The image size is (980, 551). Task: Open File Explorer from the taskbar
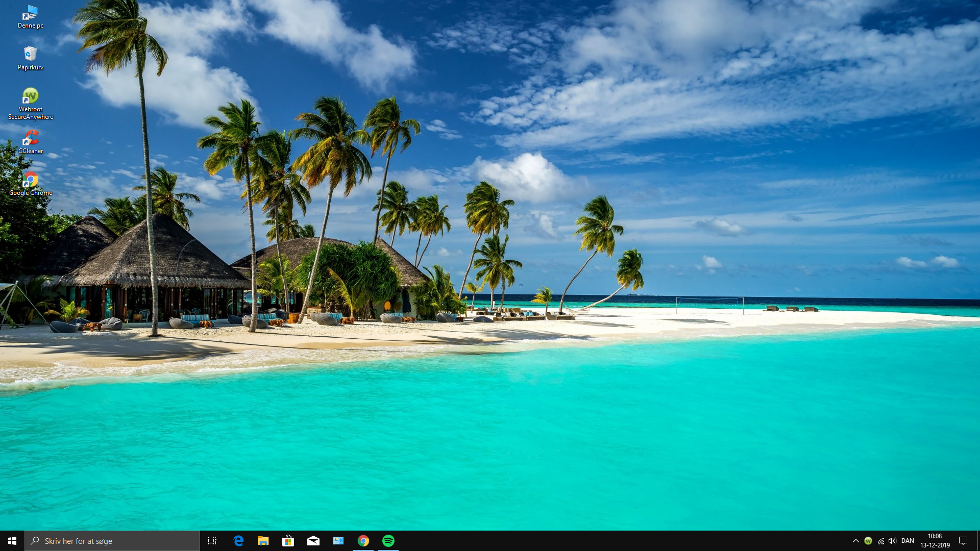[x=263, y=541]
